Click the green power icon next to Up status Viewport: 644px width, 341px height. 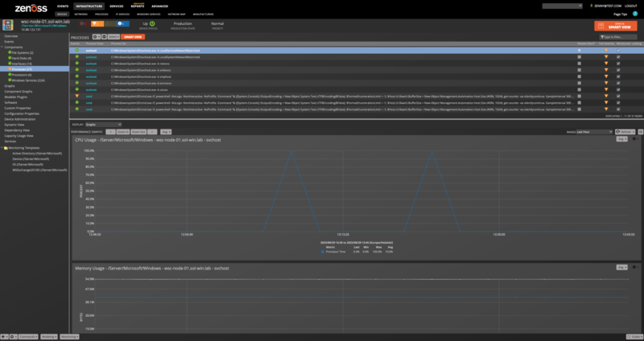[152, 24]
